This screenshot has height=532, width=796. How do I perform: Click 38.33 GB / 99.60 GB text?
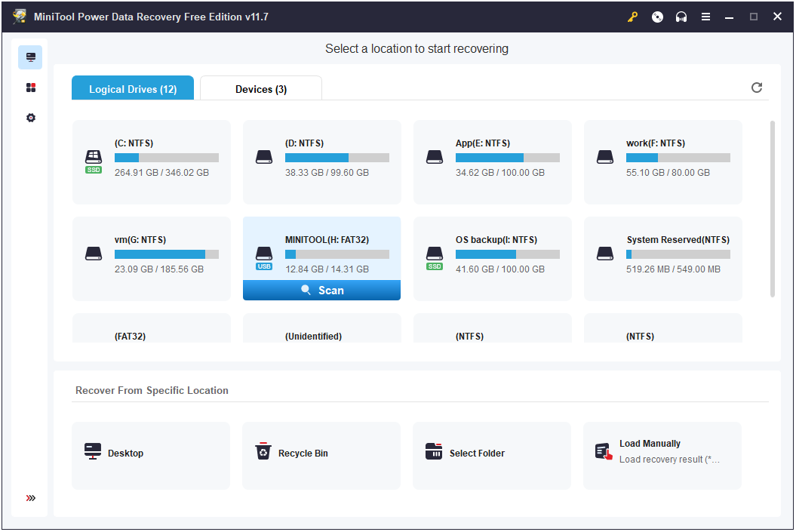pos(327,173)
